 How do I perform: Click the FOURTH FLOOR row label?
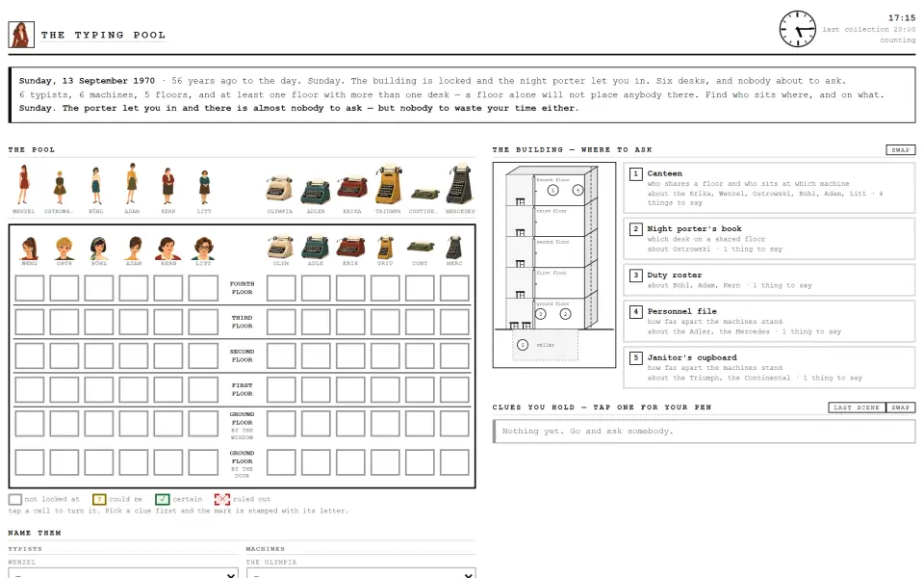(x=243, y=288)
